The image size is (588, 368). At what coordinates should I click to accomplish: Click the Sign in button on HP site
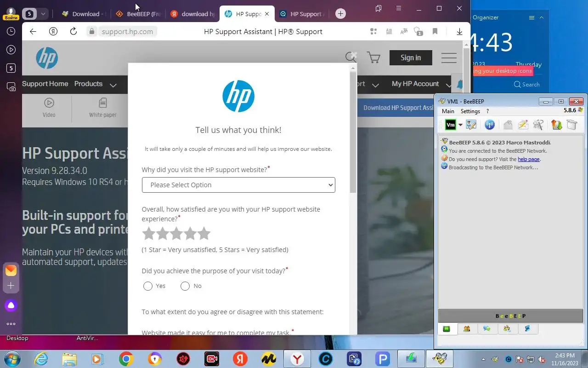point(411,57)
